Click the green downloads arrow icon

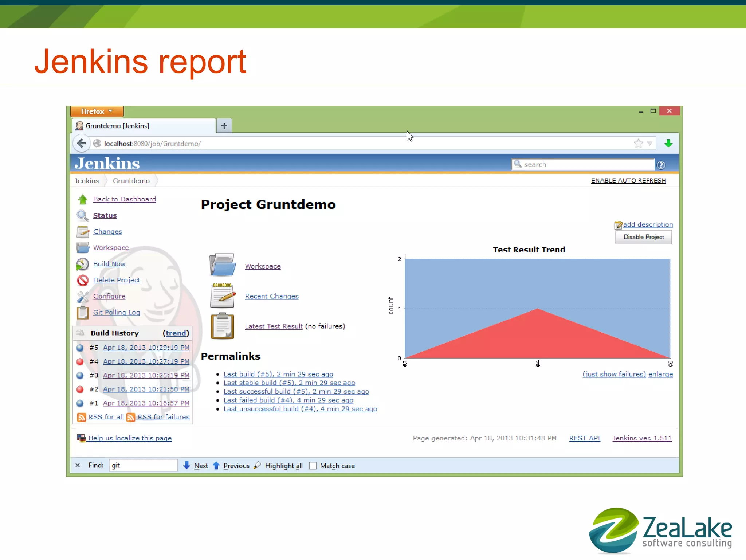click(668, 143)
